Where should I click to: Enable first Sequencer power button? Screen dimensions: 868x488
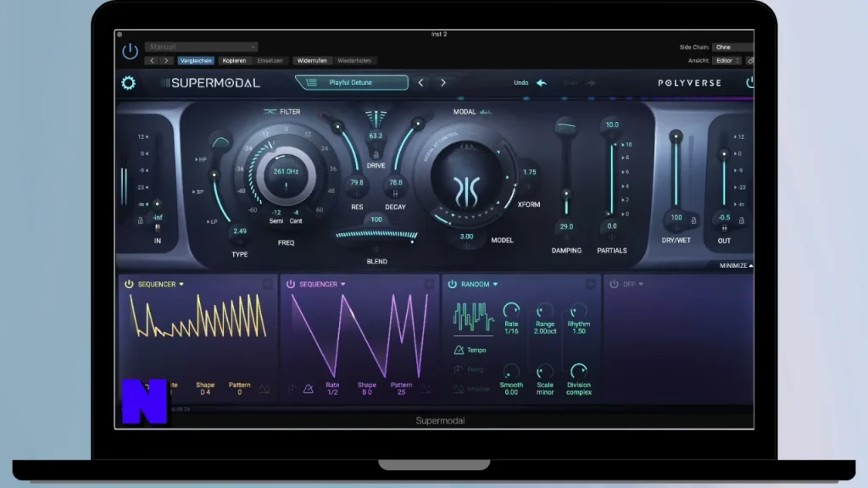[129, 284]
